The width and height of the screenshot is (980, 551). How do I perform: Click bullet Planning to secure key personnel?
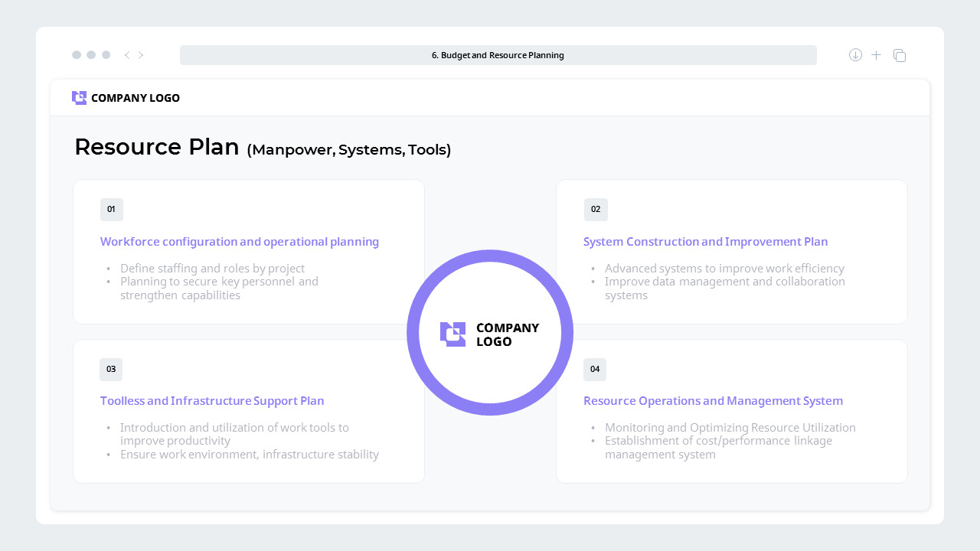(219, 289)
